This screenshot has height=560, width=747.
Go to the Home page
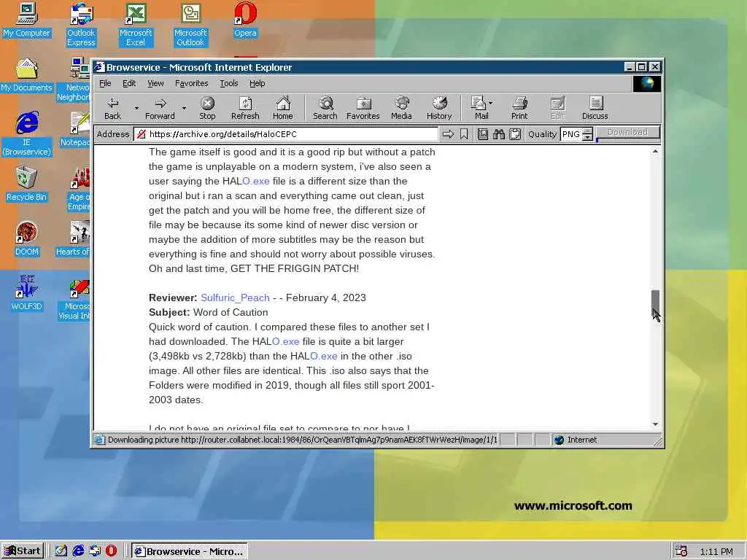pos(283,108)
